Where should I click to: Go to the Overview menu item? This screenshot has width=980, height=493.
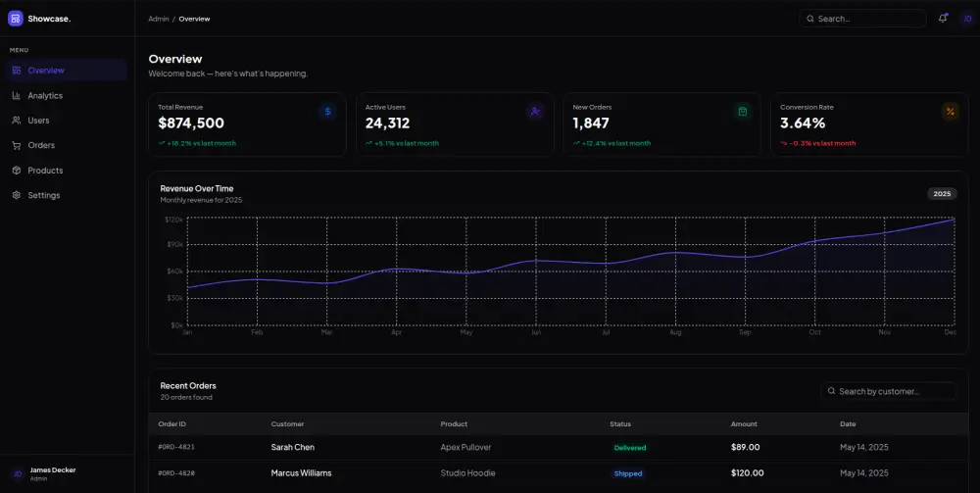(x=67, y=70)
